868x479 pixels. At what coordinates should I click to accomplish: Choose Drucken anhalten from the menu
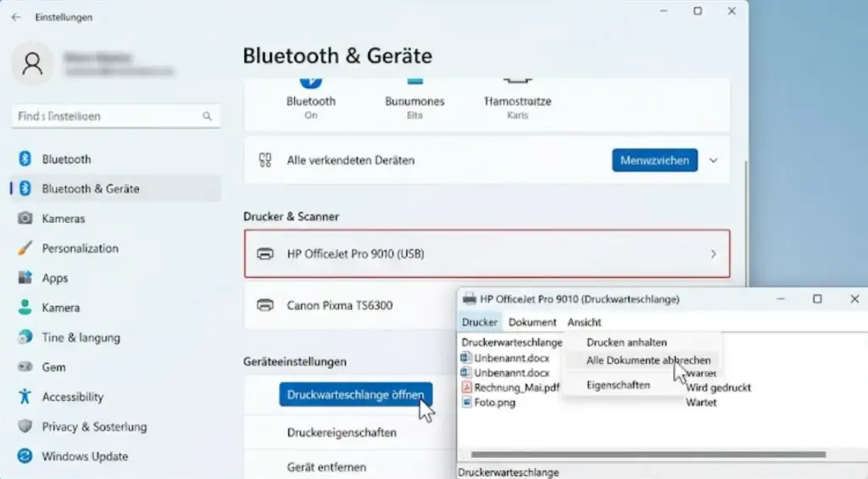point(626,343)
